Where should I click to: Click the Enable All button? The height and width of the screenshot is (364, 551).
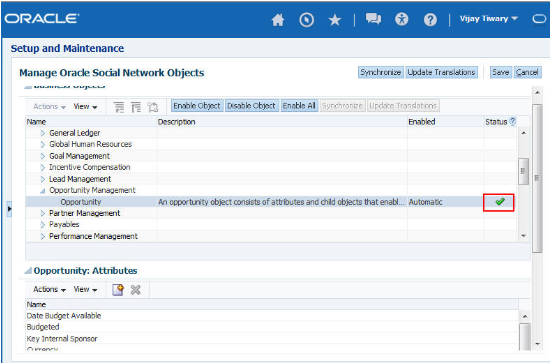point(299,106)
